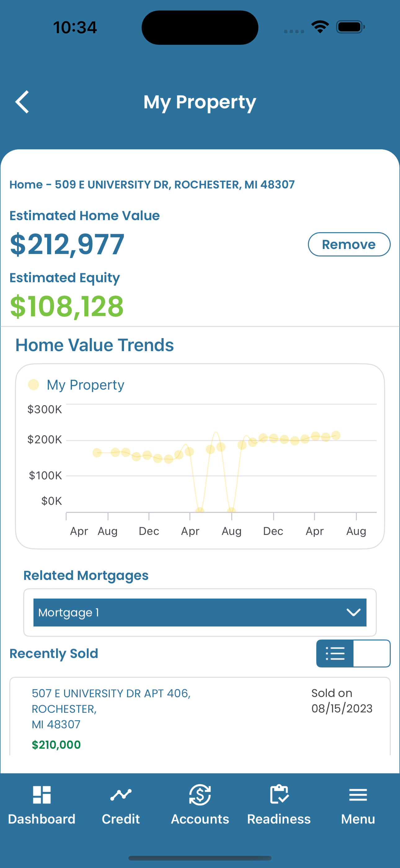
Task: Expand the Mortgage 1 dropdown
Action: (x=200, y=613)
